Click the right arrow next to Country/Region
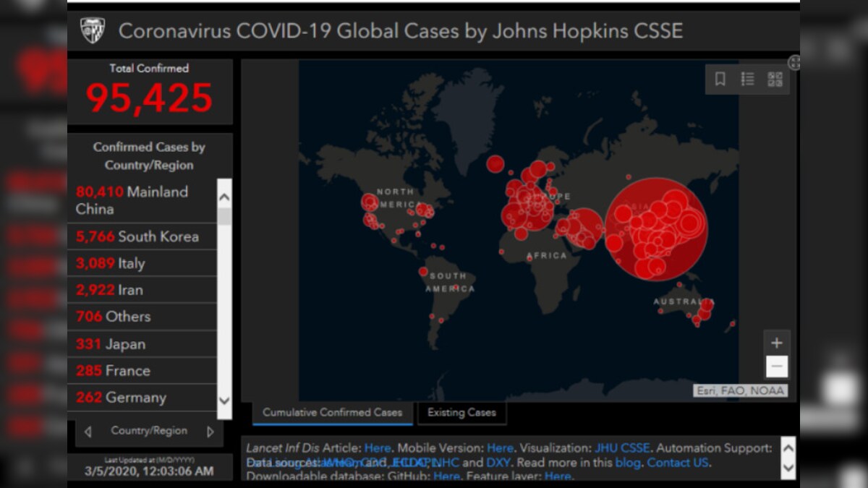 pos(210,431)
